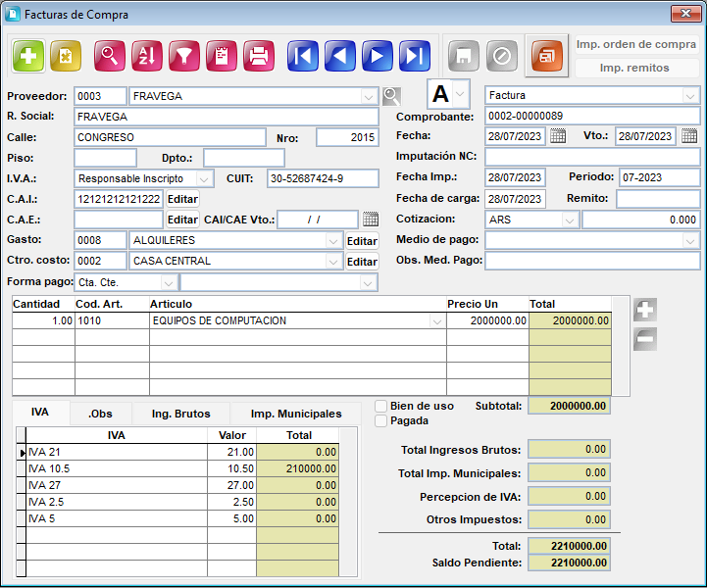Click the yellow new document icon
The image size is (707, 588).
[66, 56]
